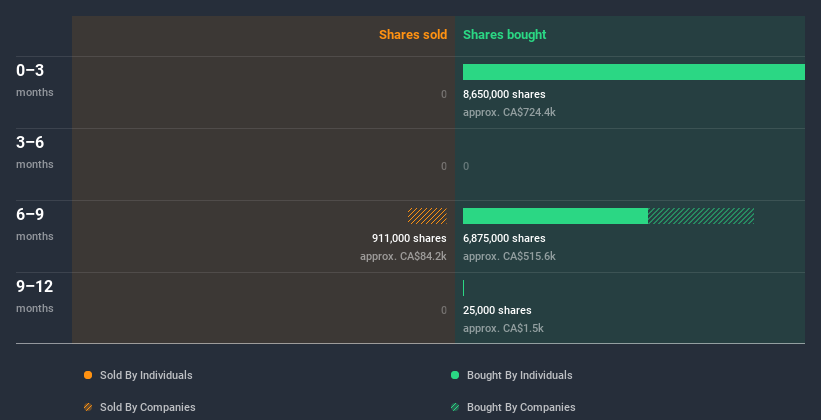Click the hatched 'Sold By Companies' legend icon
Viewport: 821px width, 420px height.
(88, 407)
